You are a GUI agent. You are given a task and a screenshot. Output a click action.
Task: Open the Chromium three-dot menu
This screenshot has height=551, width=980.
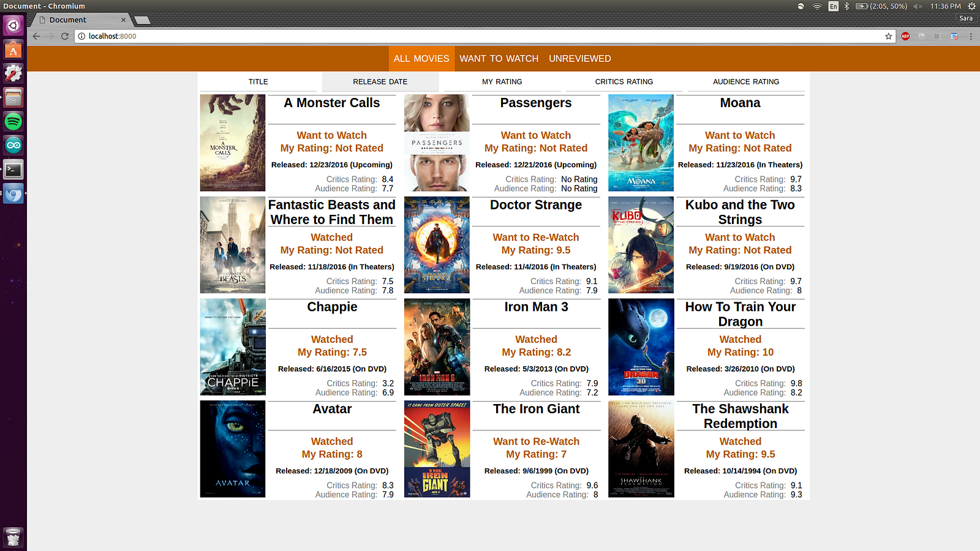(x=971, y=36)
